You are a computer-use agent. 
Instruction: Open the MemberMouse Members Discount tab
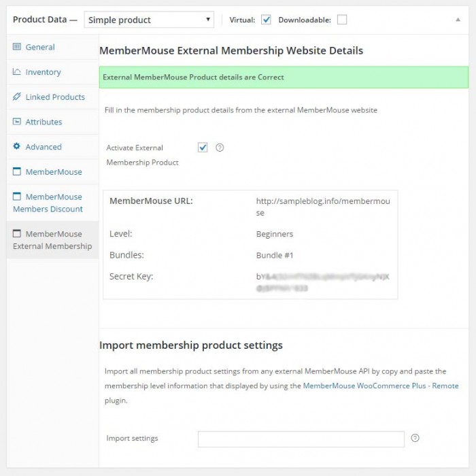49,203
